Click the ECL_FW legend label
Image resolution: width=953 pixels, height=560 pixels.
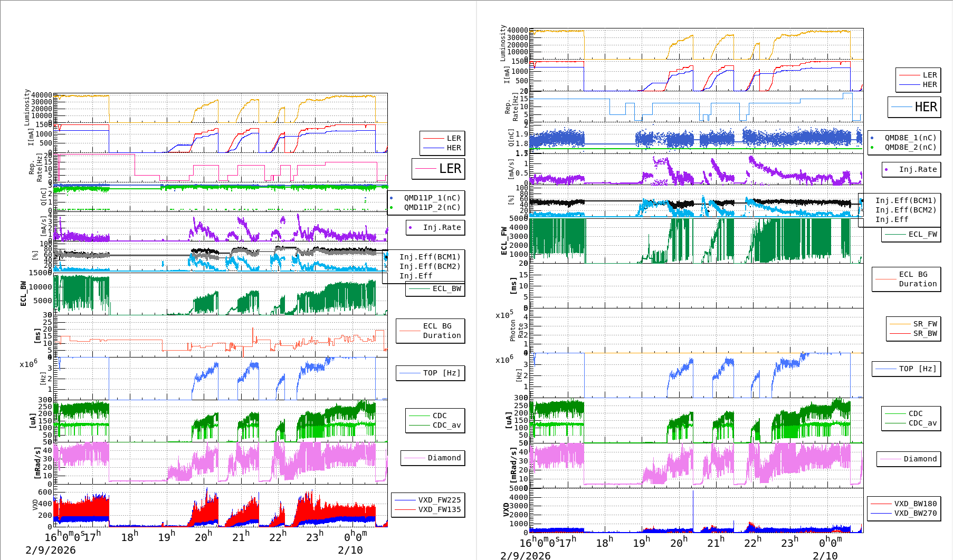point(922,234)
